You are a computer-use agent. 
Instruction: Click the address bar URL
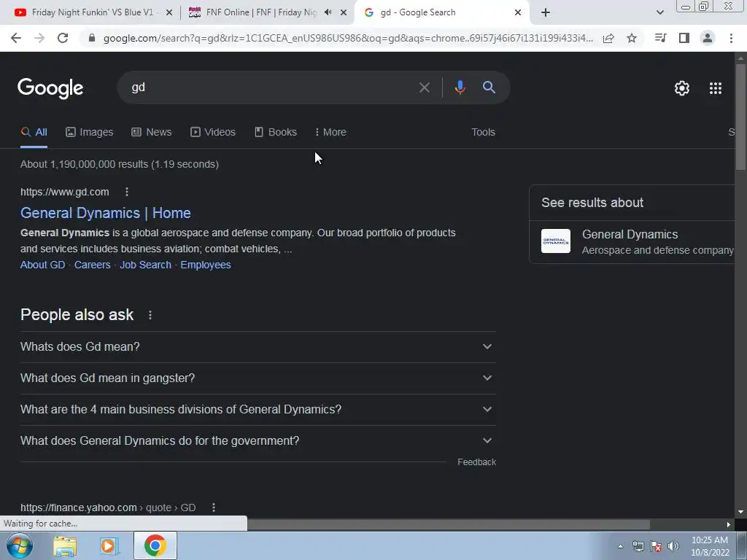click(348, 38)
